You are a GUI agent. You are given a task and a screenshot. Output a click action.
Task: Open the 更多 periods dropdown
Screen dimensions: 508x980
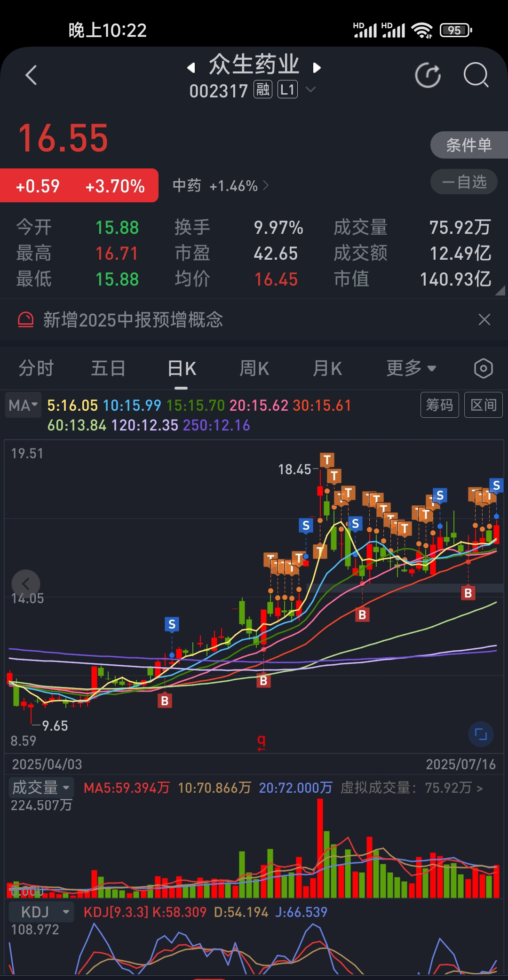tap(411, 368)
